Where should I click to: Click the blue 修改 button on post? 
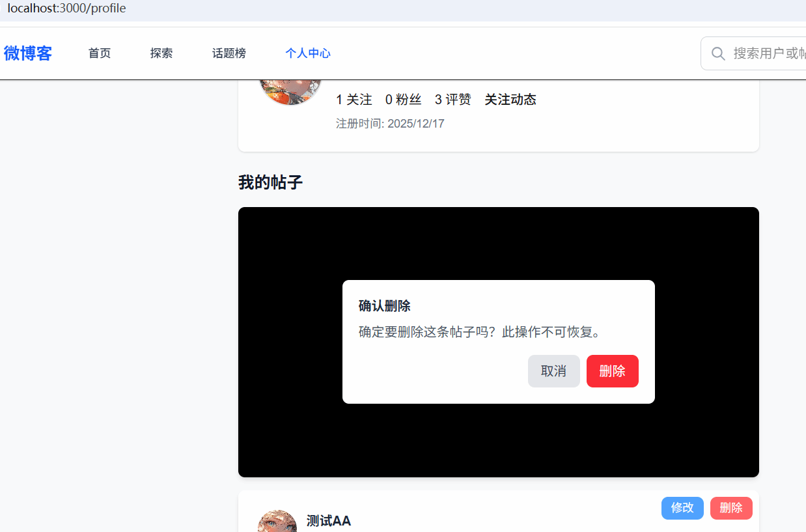(x=682, y=508)
